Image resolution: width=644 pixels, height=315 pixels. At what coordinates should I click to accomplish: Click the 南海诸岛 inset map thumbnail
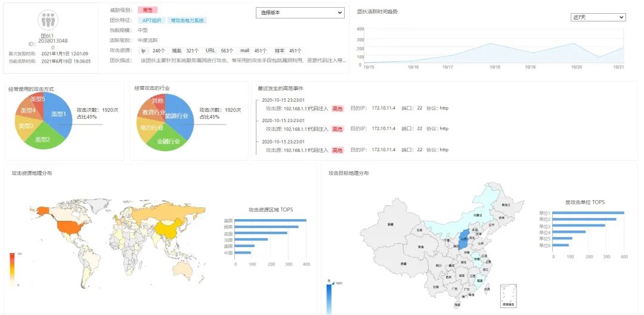[x=508, y=295]
